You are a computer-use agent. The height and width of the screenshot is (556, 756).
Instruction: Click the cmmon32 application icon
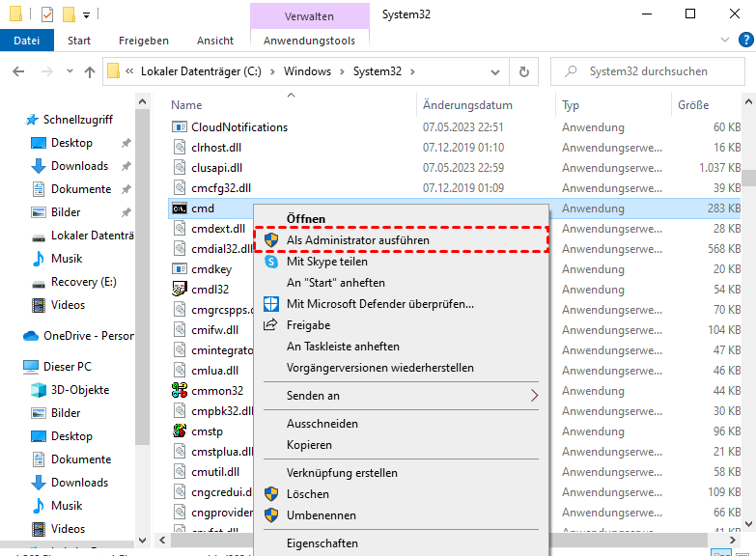[x=180, y=390]
